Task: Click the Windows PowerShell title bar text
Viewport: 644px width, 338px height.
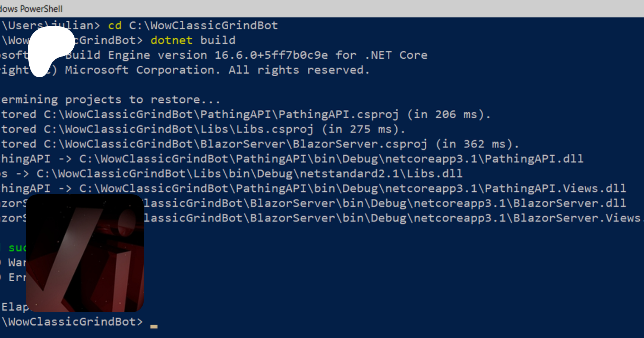Action: (31, 9)
